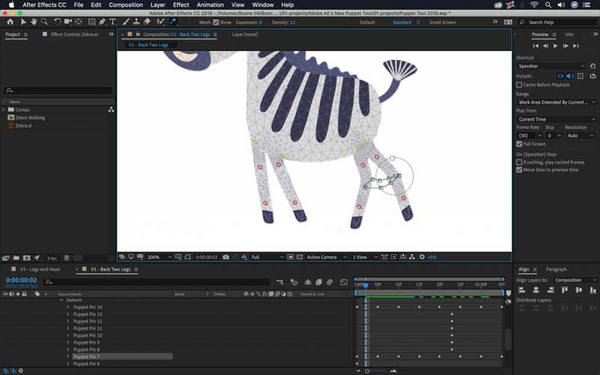Viewport: 600px width, 375px height.
Task: Toggle include overlays icon in Preview
Action: click(580, 76)
